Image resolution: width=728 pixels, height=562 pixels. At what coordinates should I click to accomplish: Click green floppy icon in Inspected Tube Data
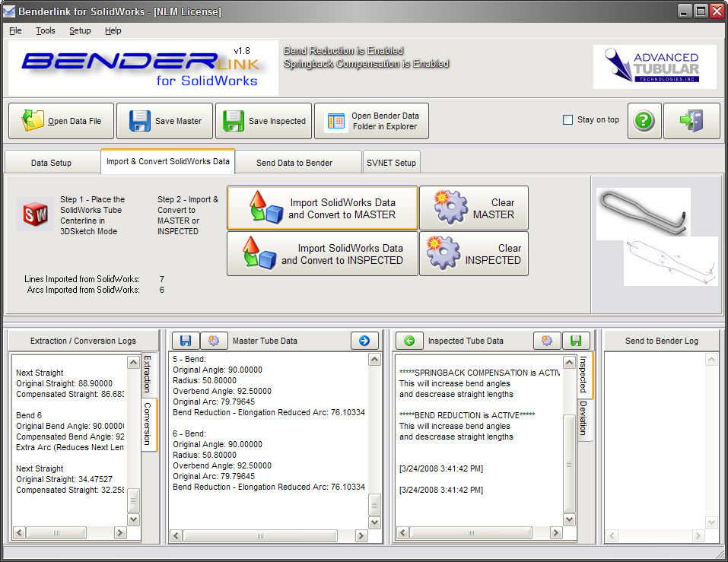[576, 341]
